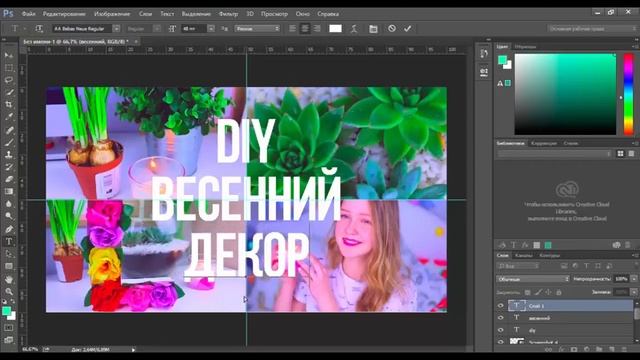Center the text alignment
640x360 pixels.
(305, 29)
